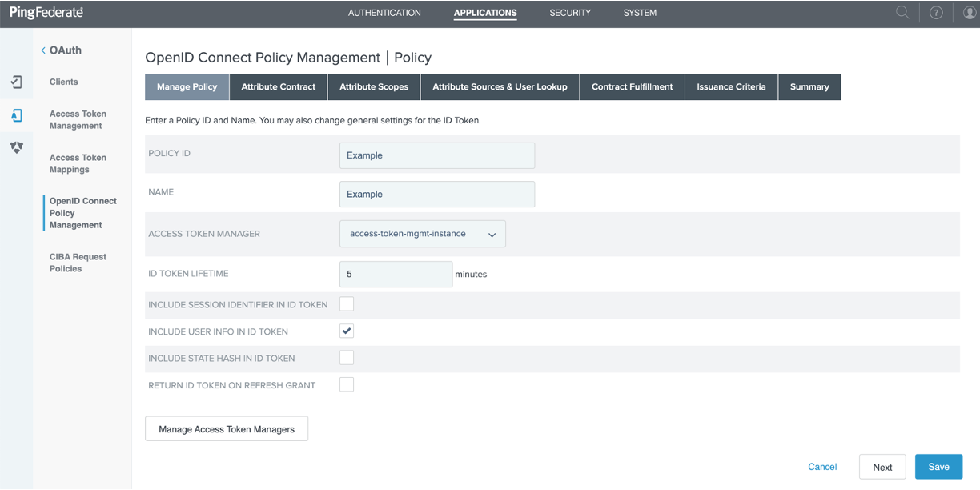This screenshot has width=980, height=490.
Task: Uncheck Include User Info In ID Token
Action: point(346,331)
